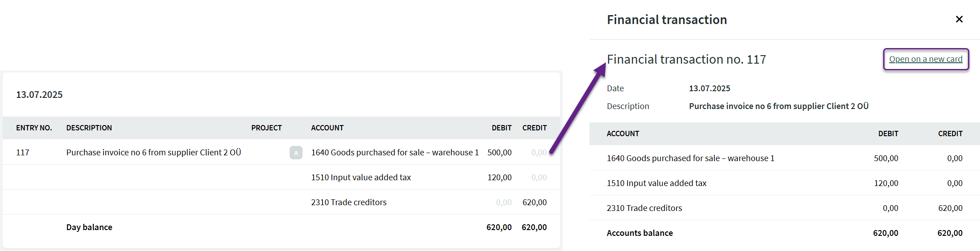Screen dimensions: 980x251
Task: Select entry number 117 in the journal table
Action: tap(23, 152)
